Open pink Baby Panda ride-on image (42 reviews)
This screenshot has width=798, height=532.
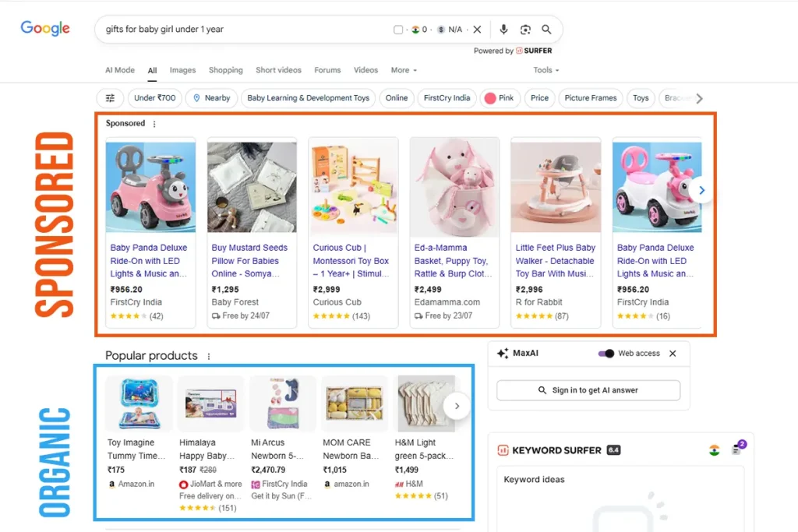(150, 187)
